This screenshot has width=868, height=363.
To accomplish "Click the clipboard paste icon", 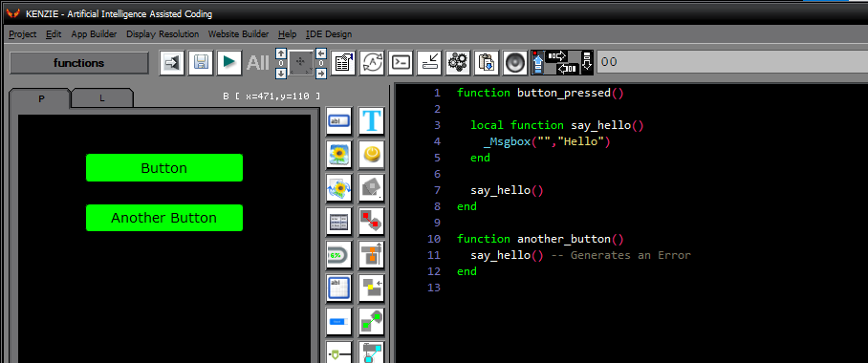I will tap(487, 62).
